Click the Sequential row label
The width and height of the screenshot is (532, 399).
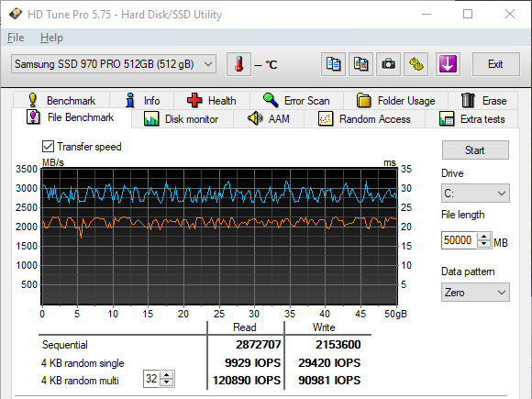(65, 345)
